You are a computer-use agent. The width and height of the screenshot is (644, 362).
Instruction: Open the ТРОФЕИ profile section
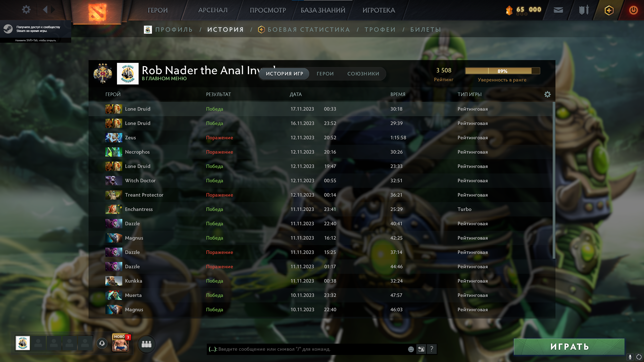click(380, 30)
